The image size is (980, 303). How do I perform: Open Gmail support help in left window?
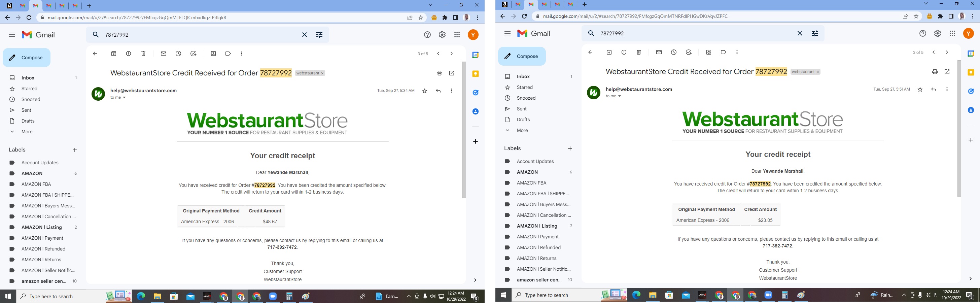coord(427,35)
